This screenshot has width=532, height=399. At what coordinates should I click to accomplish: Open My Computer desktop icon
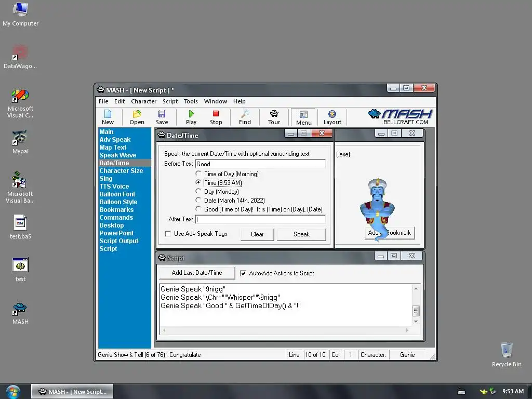(20, 14)
